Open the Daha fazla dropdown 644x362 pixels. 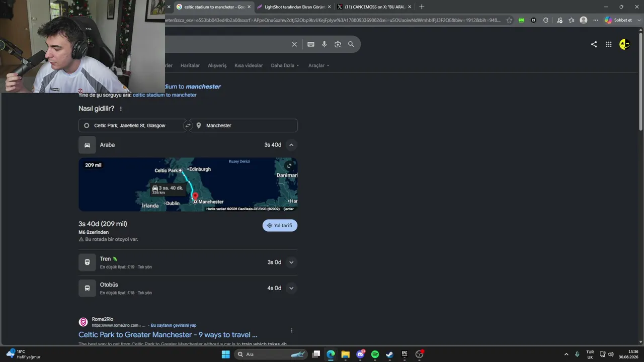(285, 65)
